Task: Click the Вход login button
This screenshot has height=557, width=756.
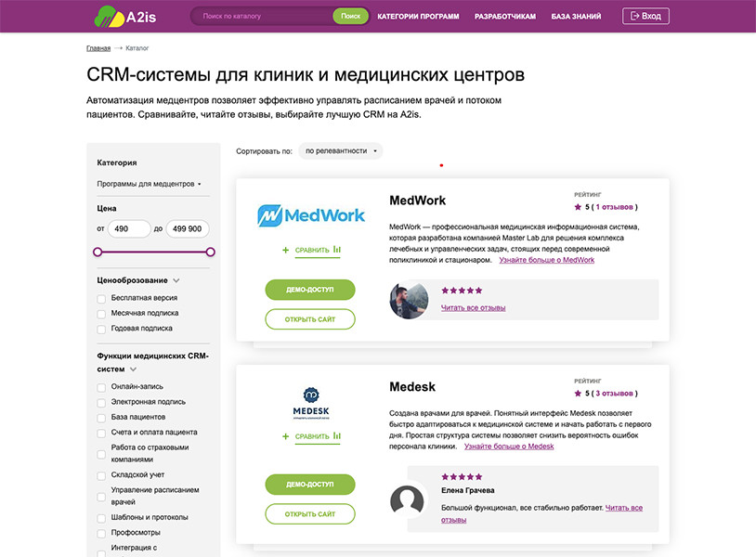Action: (645, 16)
